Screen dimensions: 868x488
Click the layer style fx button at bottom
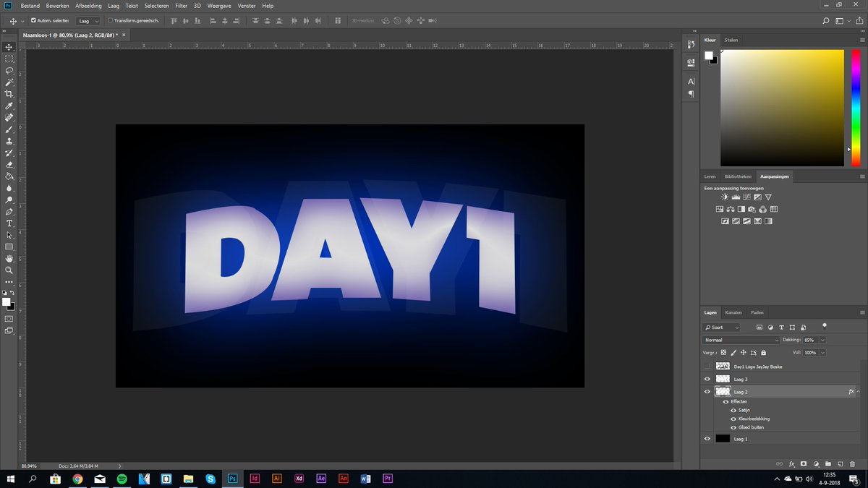click(792, 463)
